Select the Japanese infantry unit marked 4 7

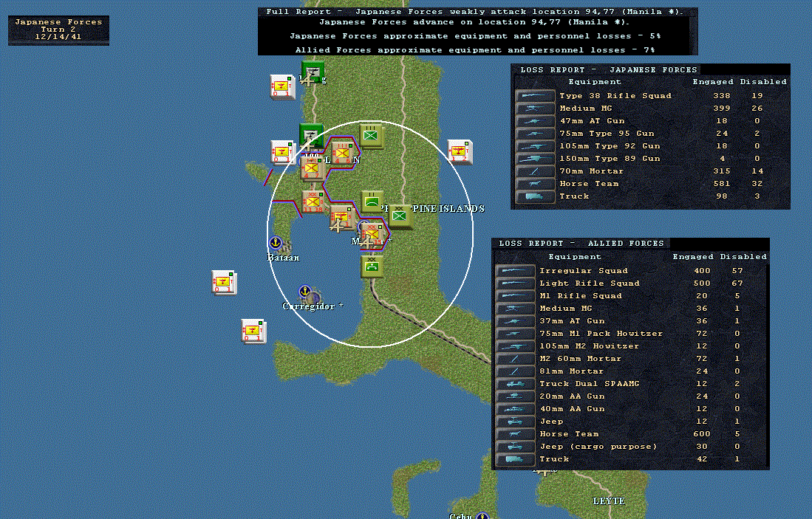[313, 168]
